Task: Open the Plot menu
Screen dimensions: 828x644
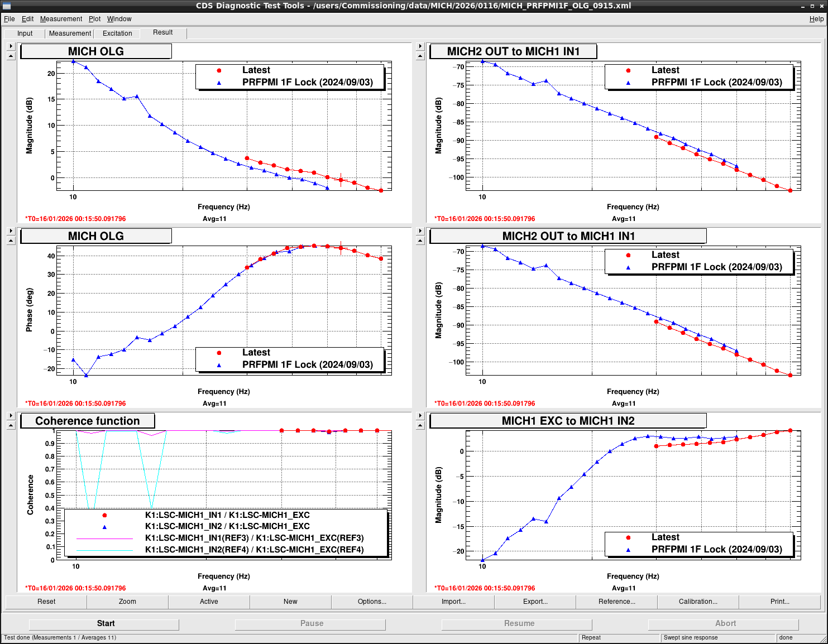Action: pyautogui.click(x=94, y=19)
